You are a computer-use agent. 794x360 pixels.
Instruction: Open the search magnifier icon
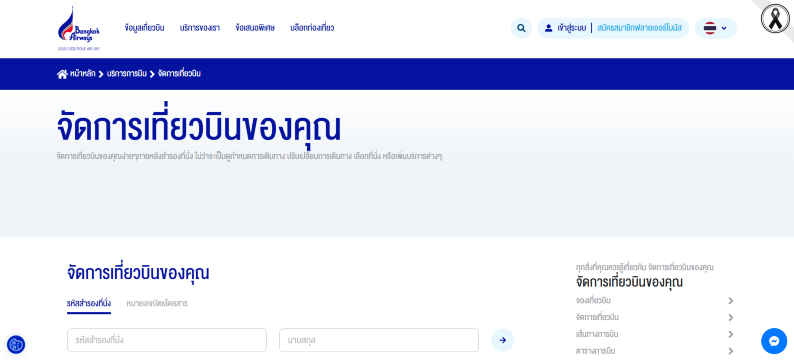[x=521, y=28]
